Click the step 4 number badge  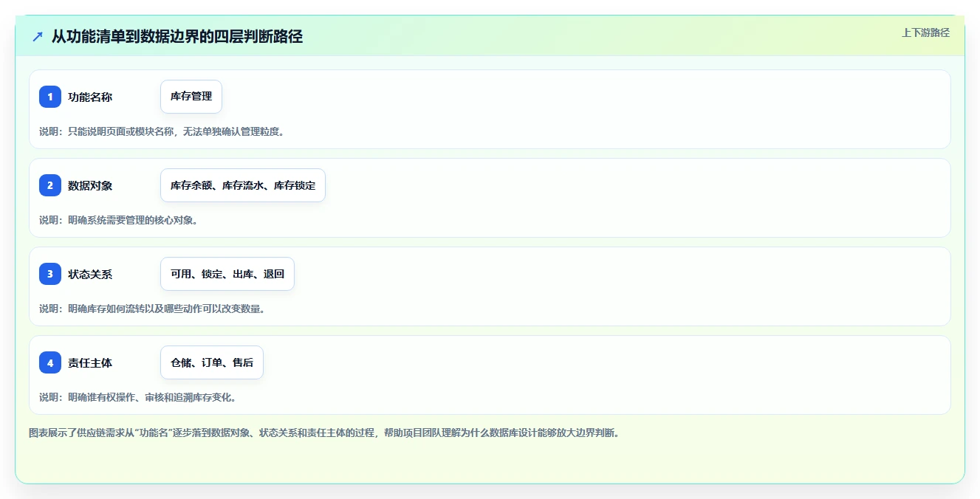click(x=50, y=362)
